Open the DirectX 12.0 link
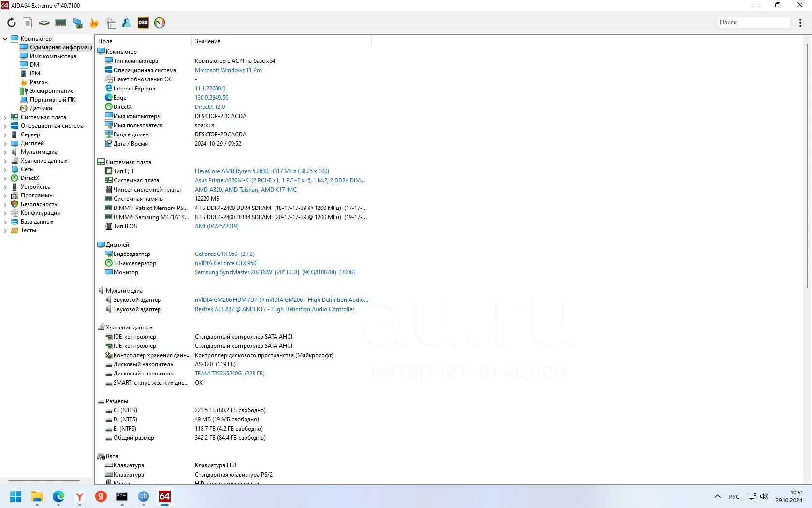Viewport: 812px width, 508px height. [x=210, y=107]
